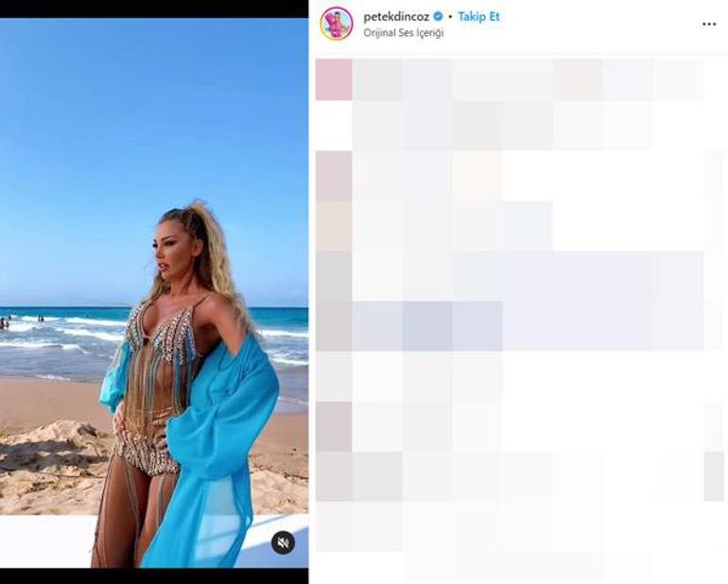728x584 pixels.
Task: Open the blurred beige avatar of third comment
Action: click(x=334, y=226)
